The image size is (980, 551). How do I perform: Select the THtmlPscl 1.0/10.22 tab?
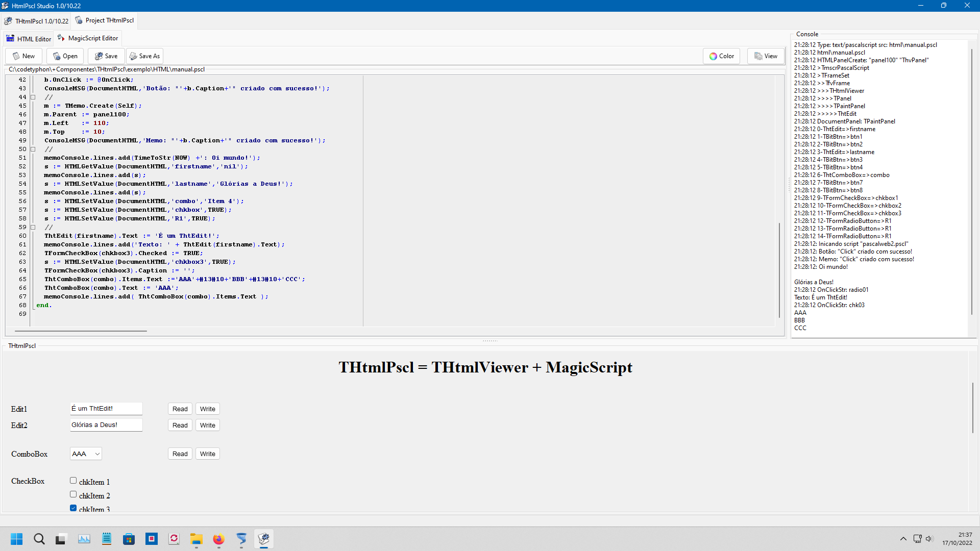pos(36,21)
